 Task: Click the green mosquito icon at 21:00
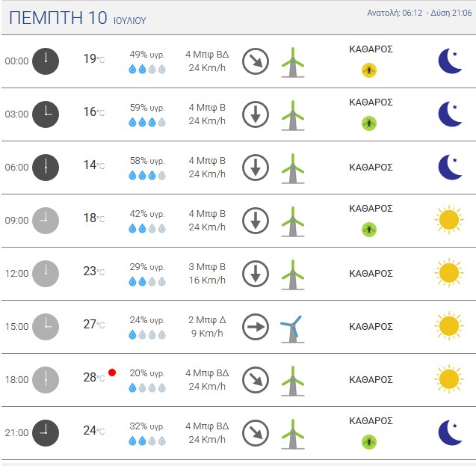point(369,442)
